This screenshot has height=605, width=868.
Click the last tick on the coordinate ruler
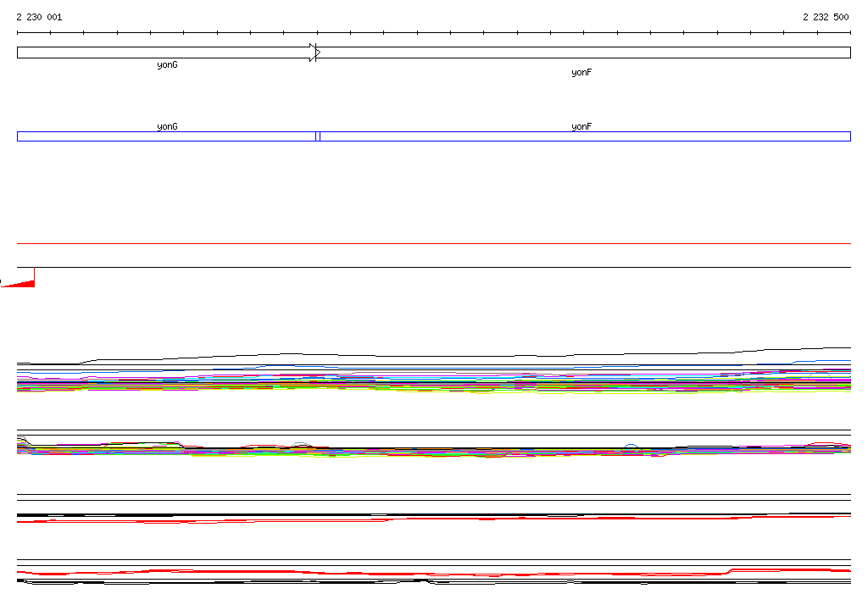click(850, 33)
